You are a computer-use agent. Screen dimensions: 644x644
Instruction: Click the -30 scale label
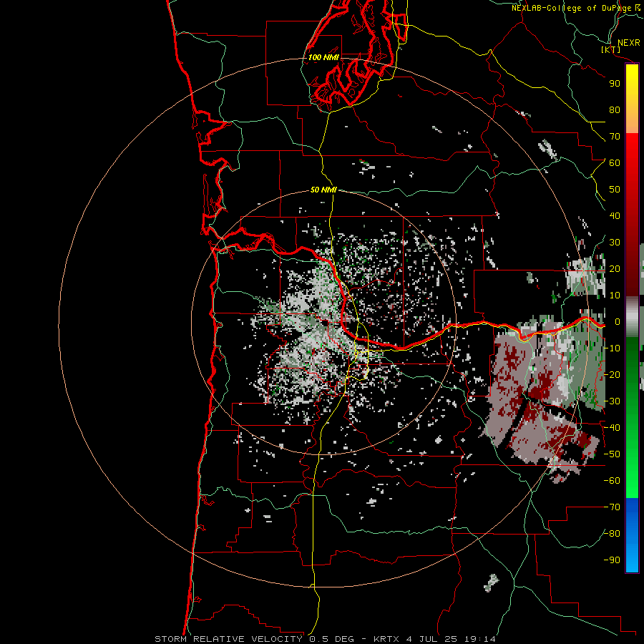click(612, 401)
